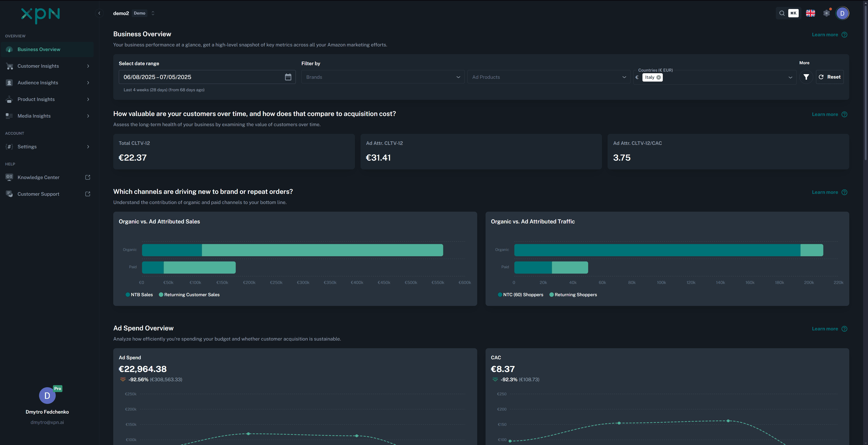868x445 pixels.
Task: Open search with the magnifier icon
Action: click(782, 13)
